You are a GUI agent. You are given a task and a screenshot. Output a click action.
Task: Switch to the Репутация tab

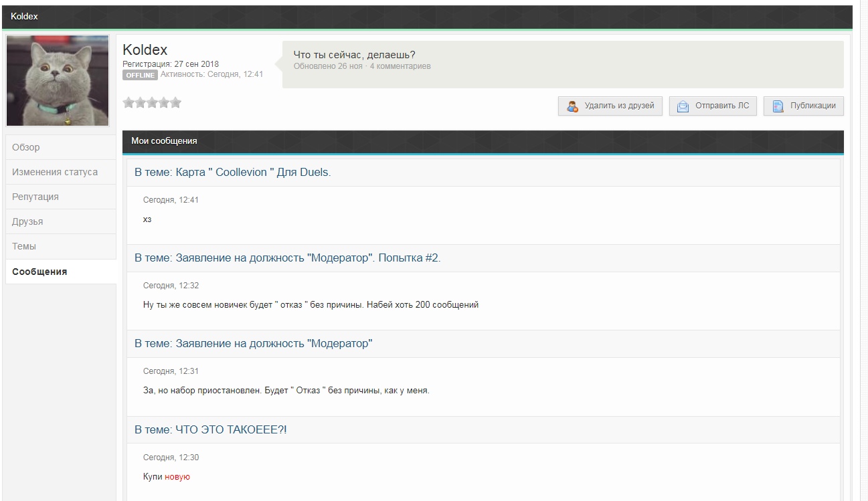61,197
